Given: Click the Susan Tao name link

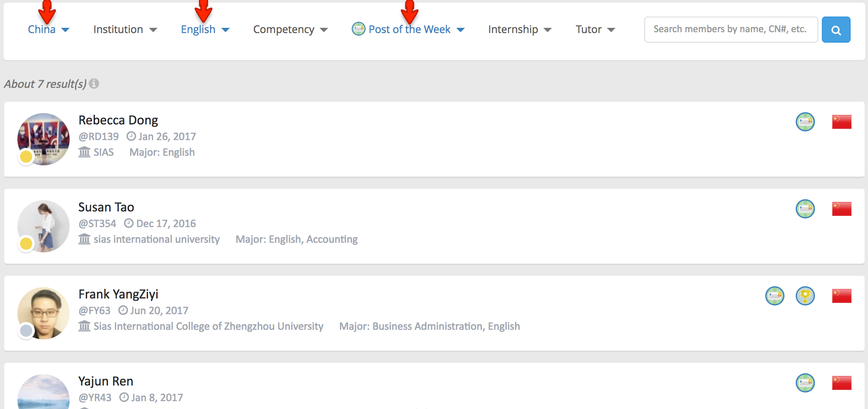Looking at the screenshot, I should [106, 207].
